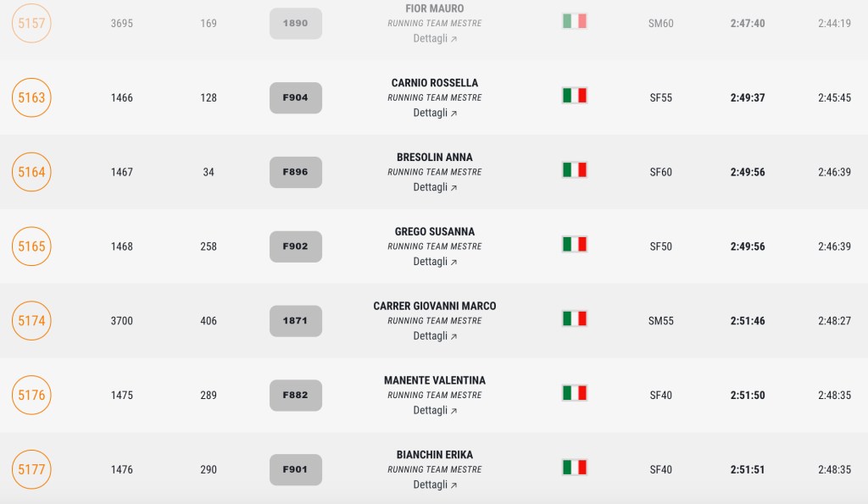Open Dettagli link for Carnio Rossella
The width and height of the screenshot is (868, 504).
tap(435, 113)
